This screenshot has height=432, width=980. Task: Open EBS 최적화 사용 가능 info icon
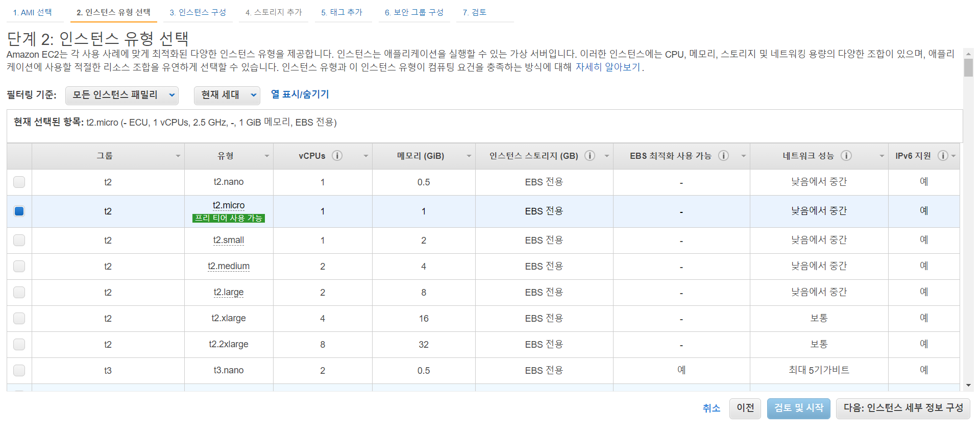click(x=723, y=156)
